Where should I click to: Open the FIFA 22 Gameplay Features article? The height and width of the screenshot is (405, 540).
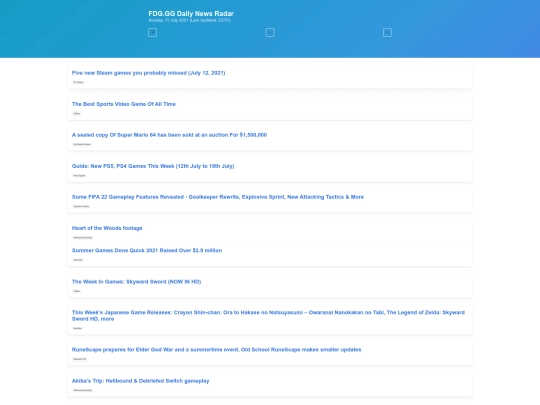(218, 197)
